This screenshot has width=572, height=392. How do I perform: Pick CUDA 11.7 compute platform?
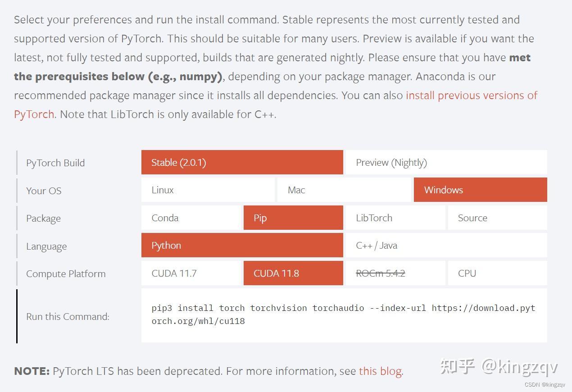pos(191,273)
